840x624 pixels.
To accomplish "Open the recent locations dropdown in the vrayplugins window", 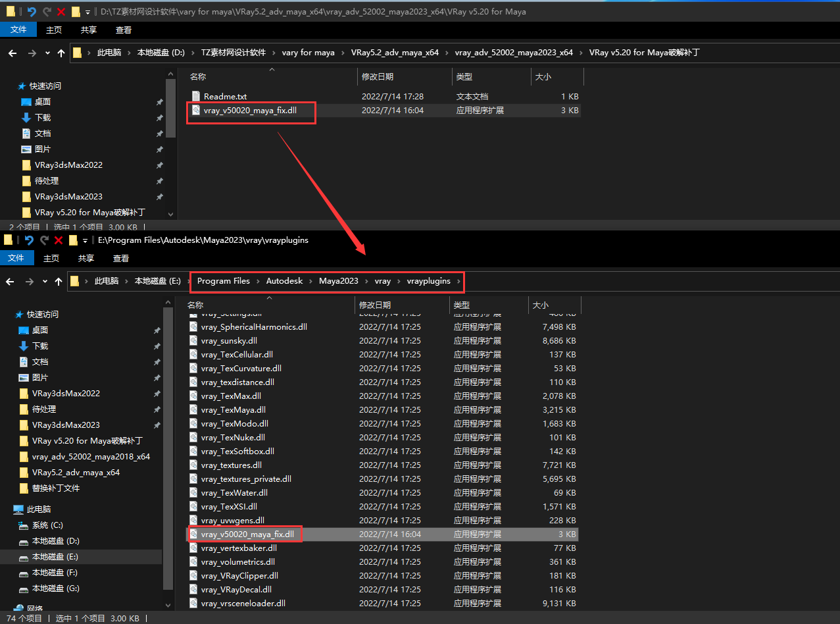I will [45, 281].
